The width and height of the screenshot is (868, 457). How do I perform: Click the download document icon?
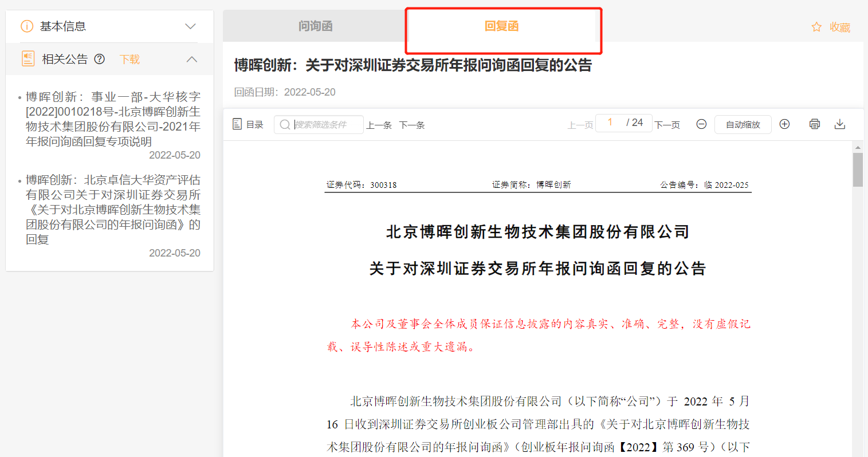[840, 124]
